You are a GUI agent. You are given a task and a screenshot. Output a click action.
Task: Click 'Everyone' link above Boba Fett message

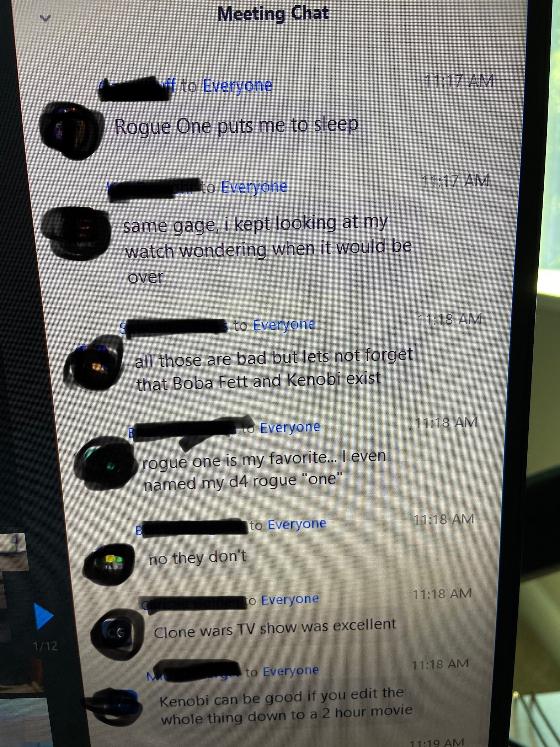point(284,324)
